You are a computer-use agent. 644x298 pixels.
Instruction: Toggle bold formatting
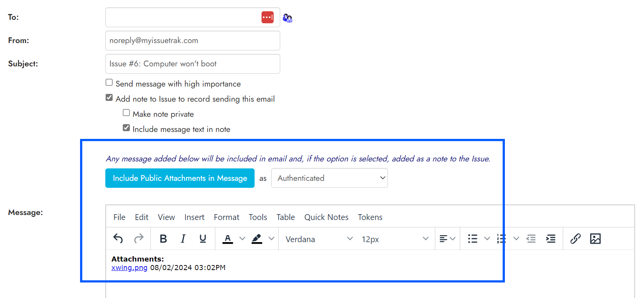[163, 239]
